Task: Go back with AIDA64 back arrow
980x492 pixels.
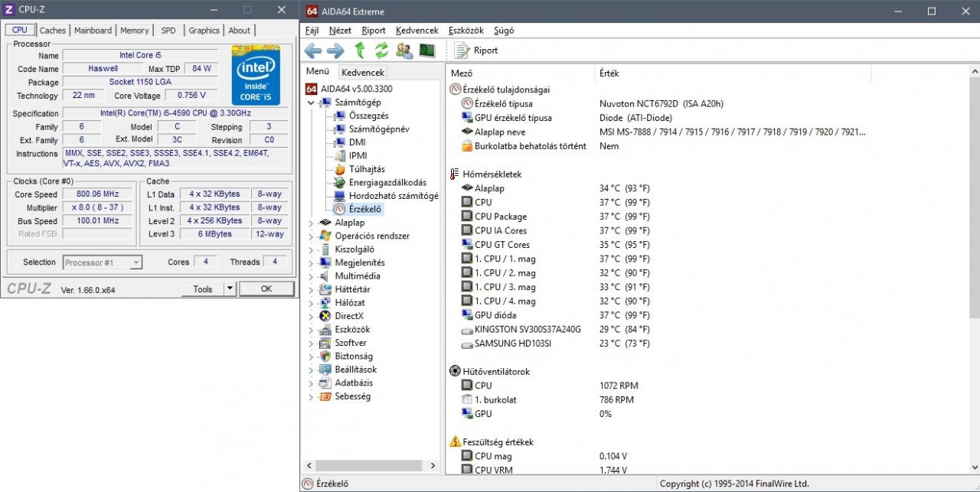Action: [x=313, y=51]
